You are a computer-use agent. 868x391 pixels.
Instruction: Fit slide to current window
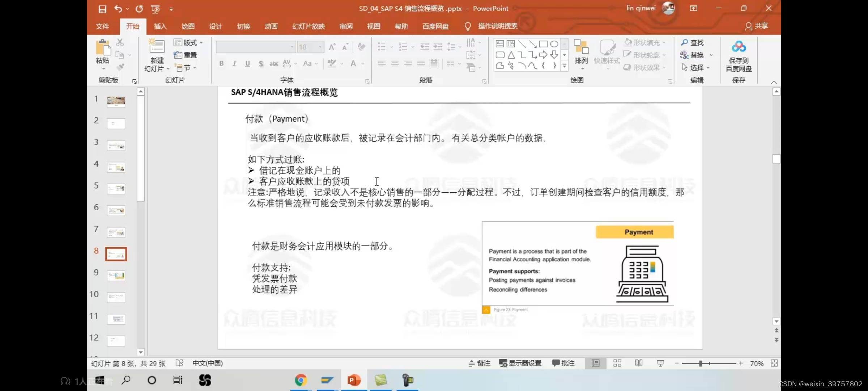click(x=774, y=363)
